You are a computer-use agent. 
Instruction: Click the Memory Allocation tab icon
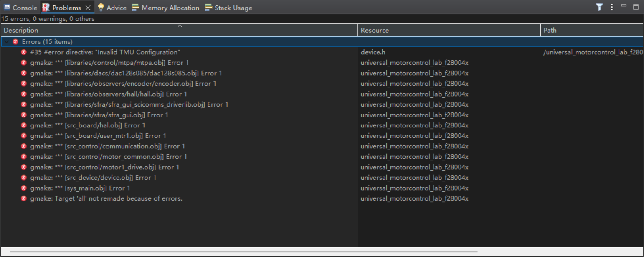click(x=135, y=8)
